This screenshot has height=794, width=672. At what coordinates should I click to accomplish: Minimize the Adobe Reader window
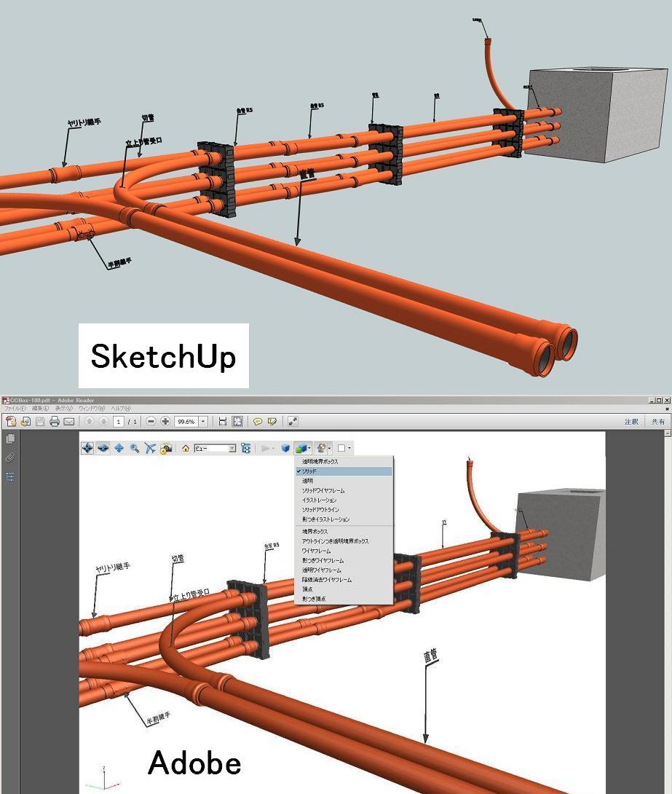[652, 400]
